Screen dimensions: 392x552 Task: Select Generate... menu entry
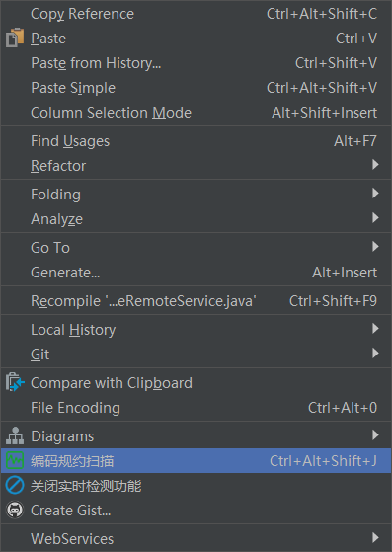[x=196, y=273]
